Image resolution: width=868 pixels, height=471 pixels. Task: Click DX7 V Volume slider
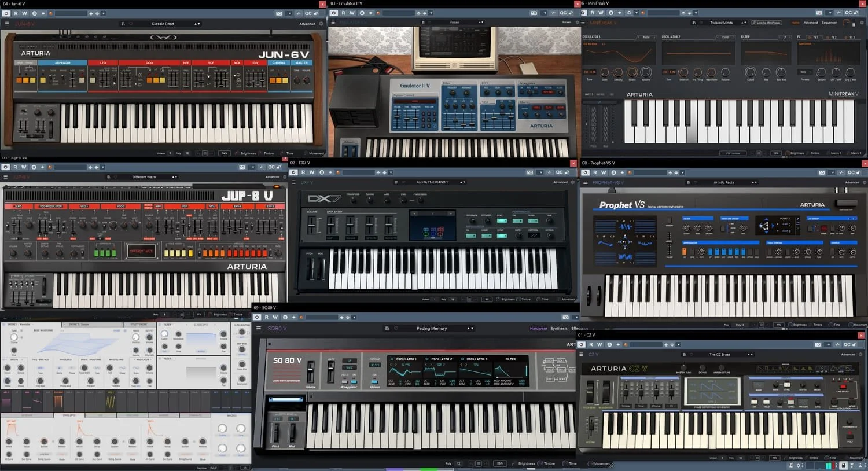coord(312,225)
